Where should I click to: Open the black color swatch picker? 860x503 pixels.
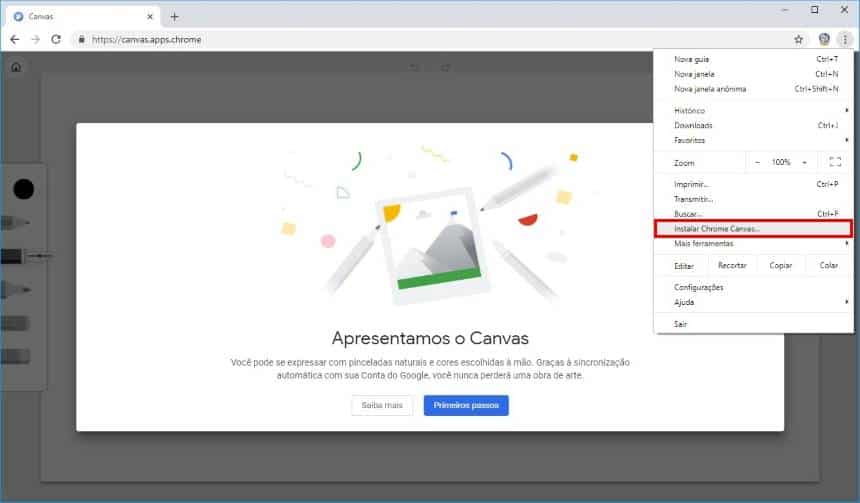(x=24, y=189)
